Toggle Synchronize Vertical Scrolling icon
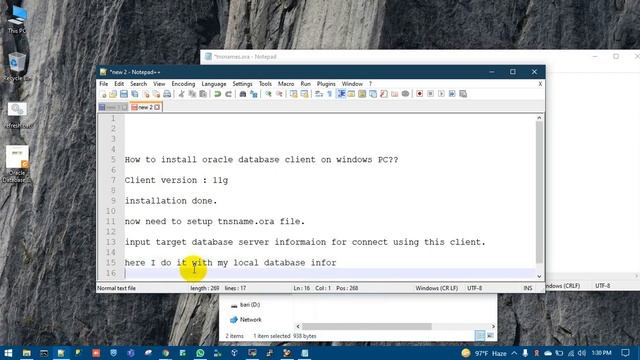Image resolution: width=640 pixels, height=360 pixels. coord(293,94)
